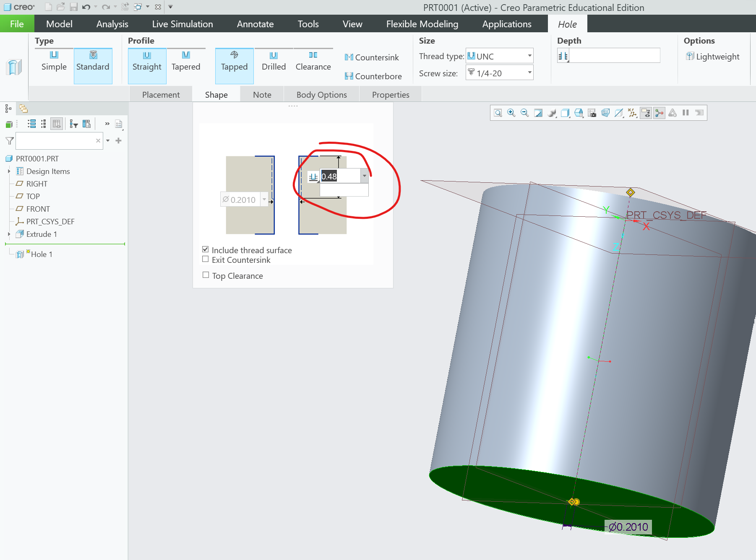756x560 pixels.
Task: Select the FRONT datum plane in tree
Action: [x=38, y=209]
